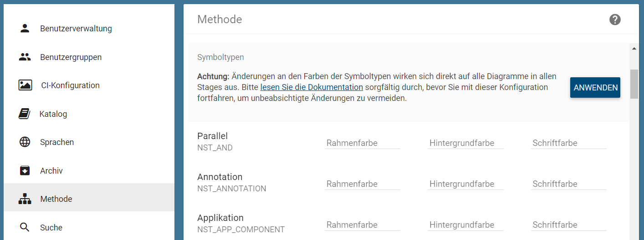Open help via question mark icon

point(615,20)
